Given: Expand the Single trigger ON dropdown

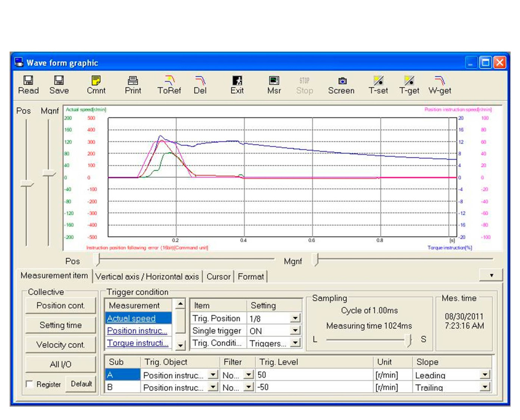Looking at the screenshot, I should (295, 331).
